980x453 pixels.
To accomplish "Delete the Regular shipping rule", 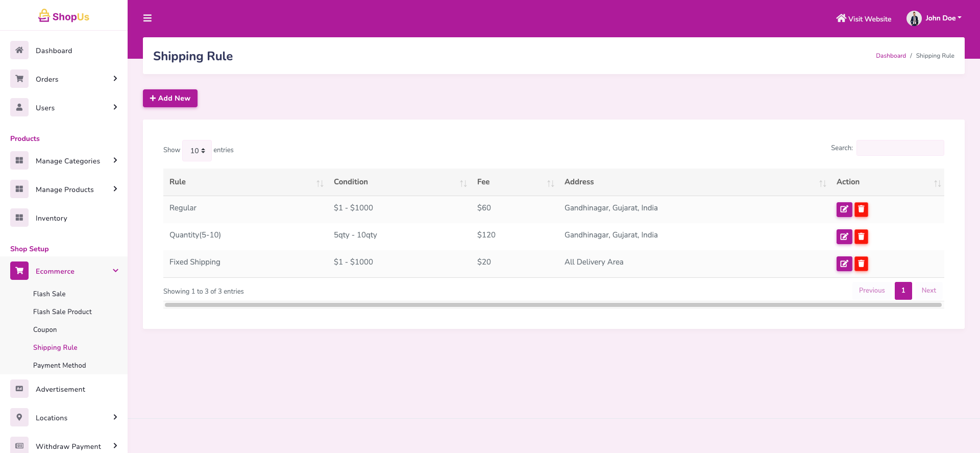I will tap(861, 209).
